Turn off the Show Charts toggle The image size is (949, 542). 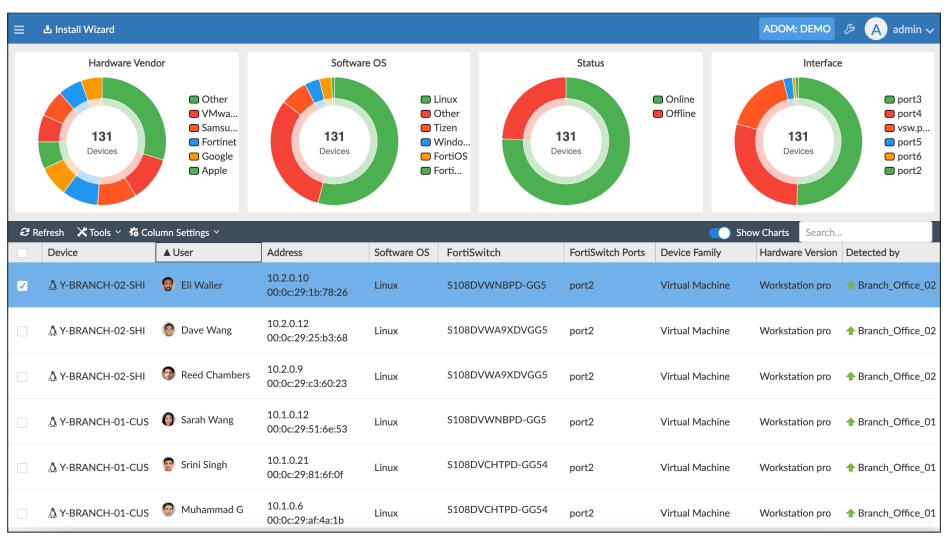[x=720, y=233]
